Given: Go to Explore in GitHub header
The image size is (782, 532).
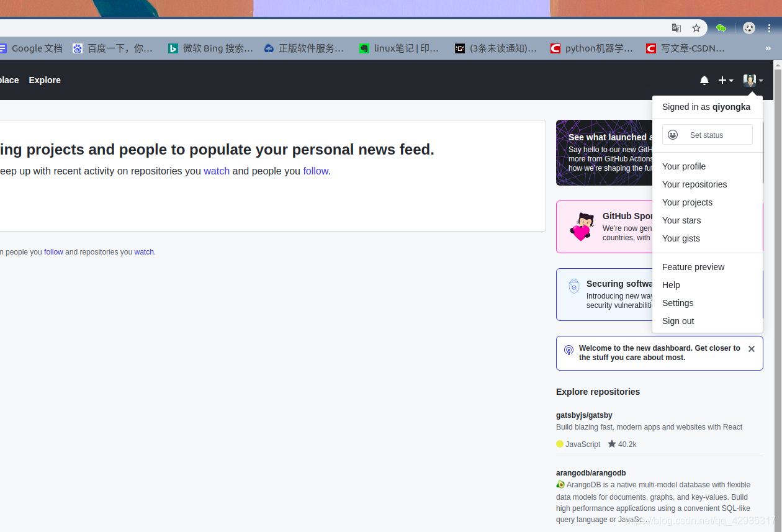Looking at the screenshot, I should pyautogui.click(x=45, y=80).
